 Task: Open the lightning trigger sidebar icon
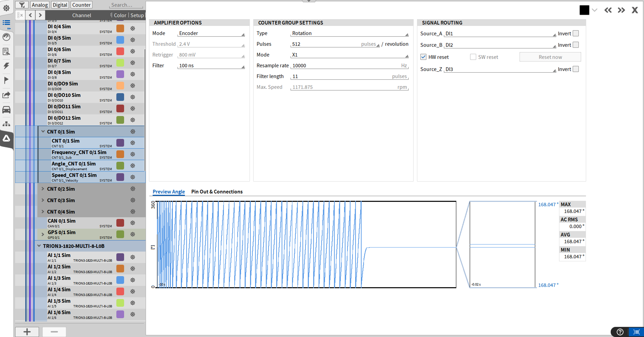6,66
